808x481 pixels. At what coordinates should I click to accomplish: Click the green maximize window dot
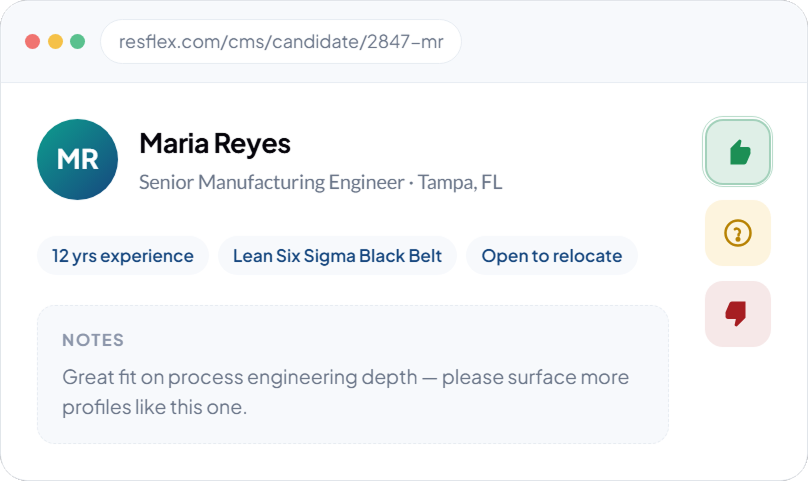(x=77, y=41)
